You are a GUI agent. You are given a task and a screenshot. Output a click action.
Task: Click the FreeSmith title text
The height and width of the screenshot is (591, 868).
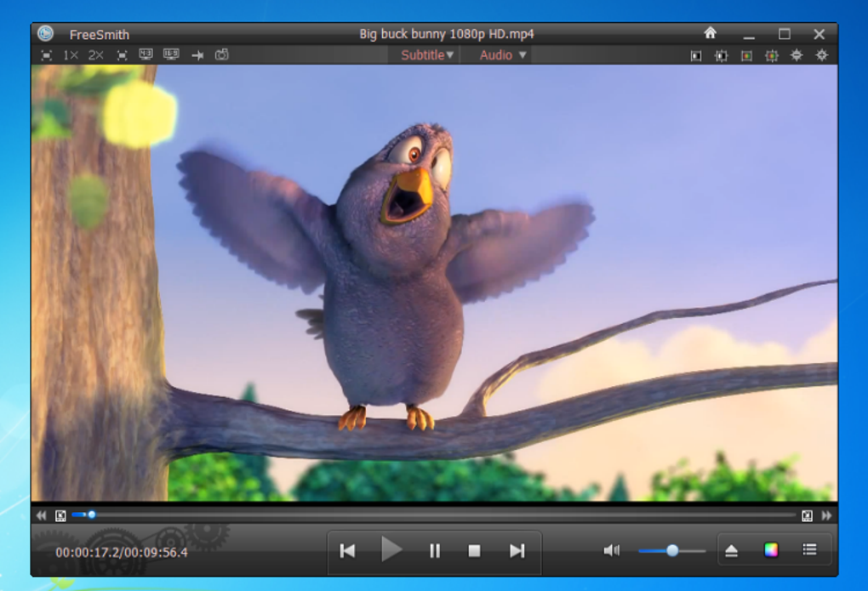pos(99,34)
